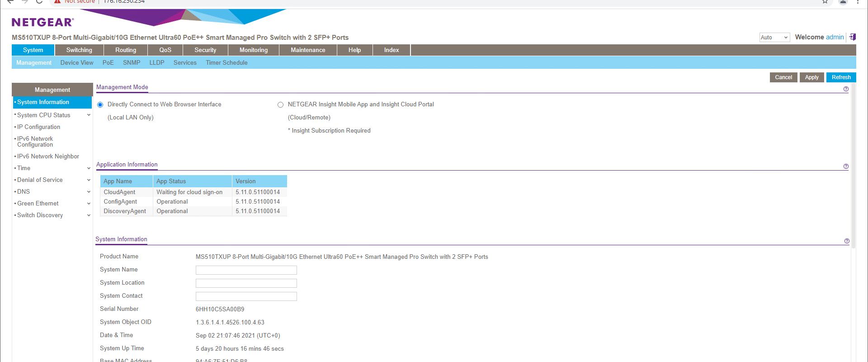This screenshot has height=362, width=868.
Task: Click the DiscoveryAgent row name
Action: tap(125, 211)
